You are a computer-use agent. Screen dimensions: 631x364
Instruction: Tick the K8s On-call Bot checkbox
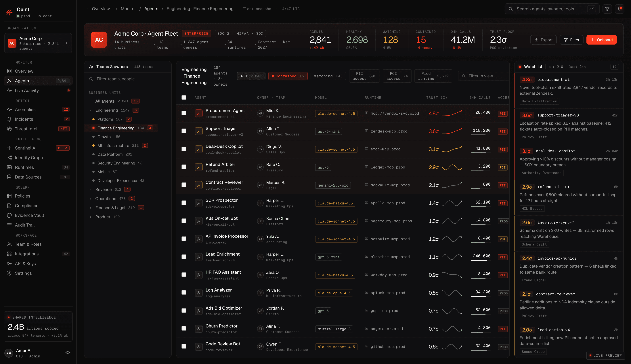click(x=184, y=221)
